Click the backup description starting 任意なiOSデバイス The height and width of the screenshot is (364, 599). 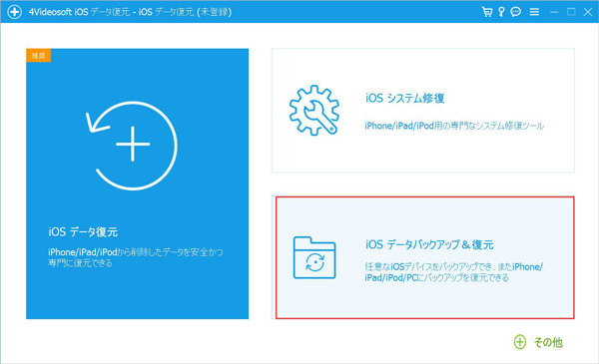click(454, 272)
